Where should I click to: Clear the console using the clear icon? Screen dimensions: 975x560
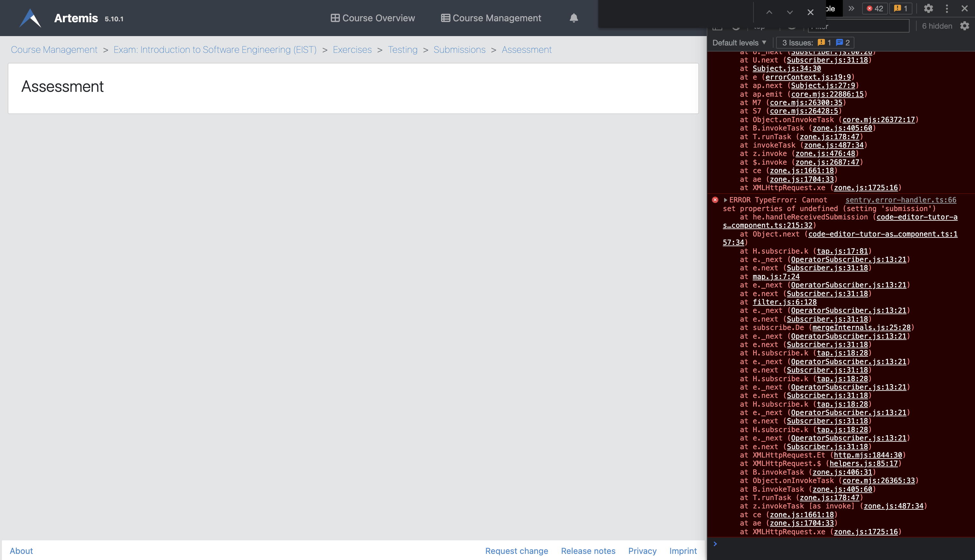click(736, 26)
